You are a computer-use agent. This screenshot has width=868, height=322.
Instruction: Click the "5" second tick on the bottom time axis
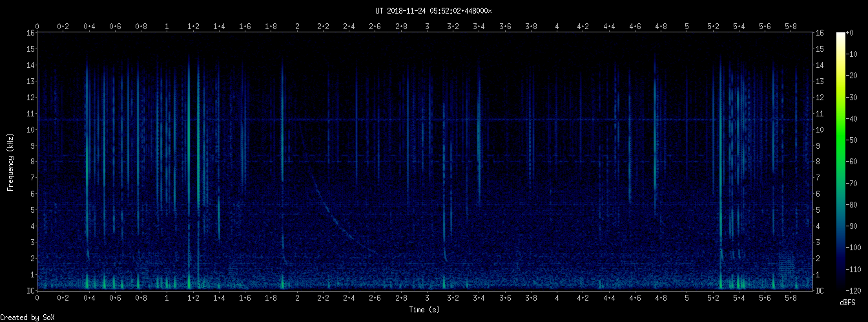(687, 299)
